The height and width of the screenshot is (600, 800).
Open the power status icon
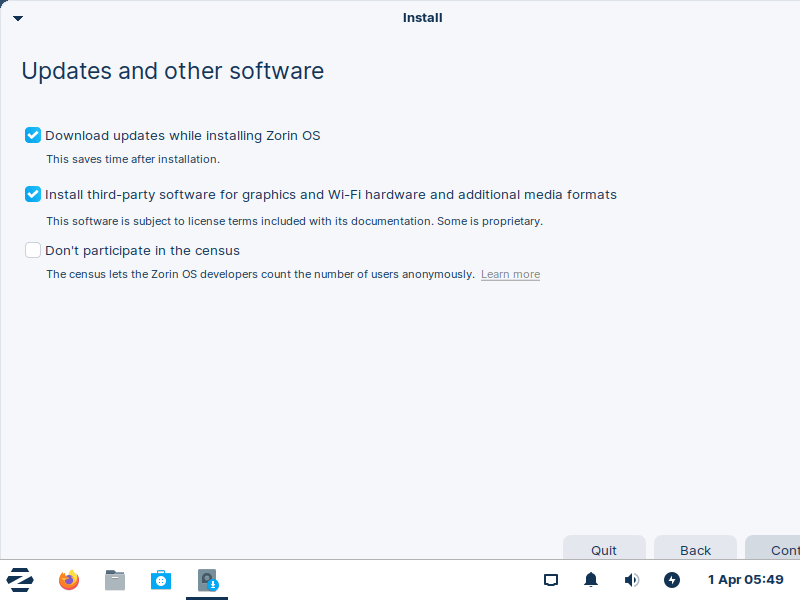tap(672, 580)
